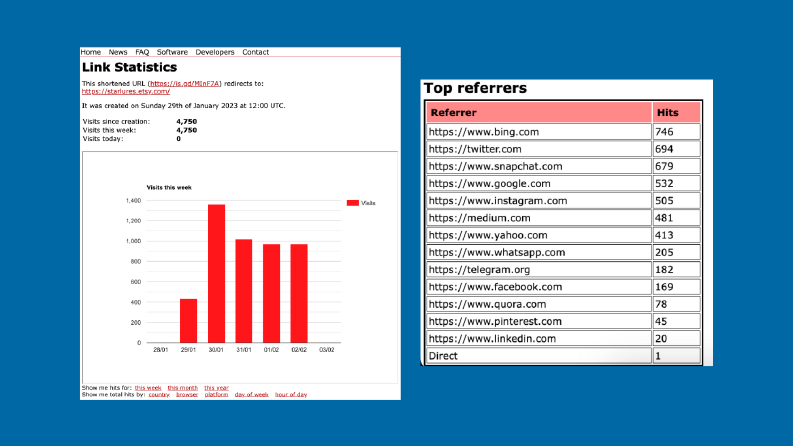Show total hits by hour of day
The width and height of the screenshot is (793, 446).
pyautogui.click(x=291, y=394)
